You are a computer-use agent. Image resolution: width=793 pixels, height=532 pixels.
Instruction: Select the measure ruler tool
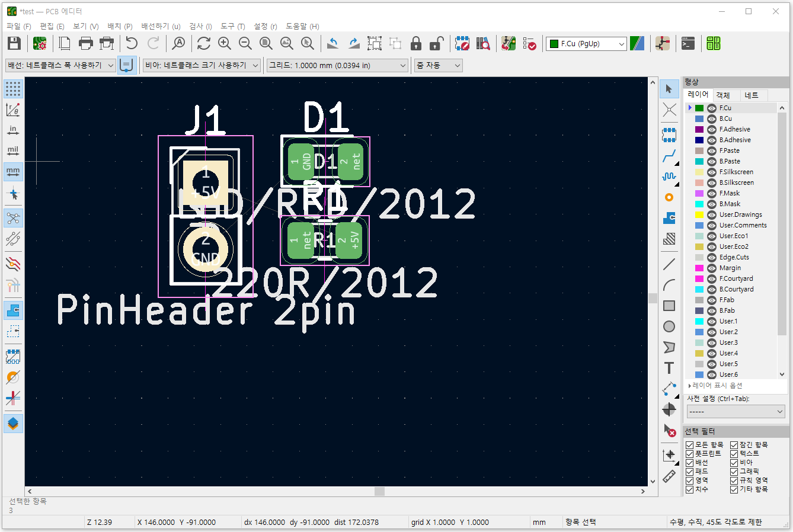(669, 476)
